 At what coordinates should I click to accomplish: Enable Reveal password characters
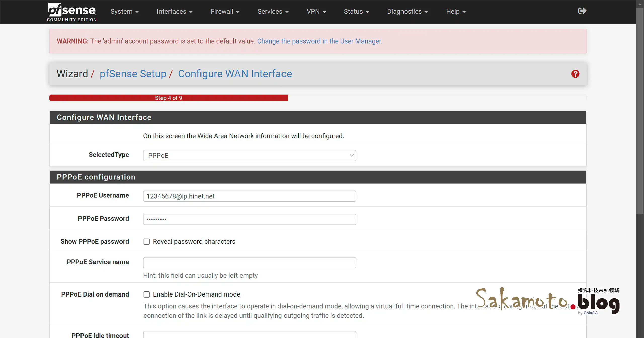click(147, 241)
